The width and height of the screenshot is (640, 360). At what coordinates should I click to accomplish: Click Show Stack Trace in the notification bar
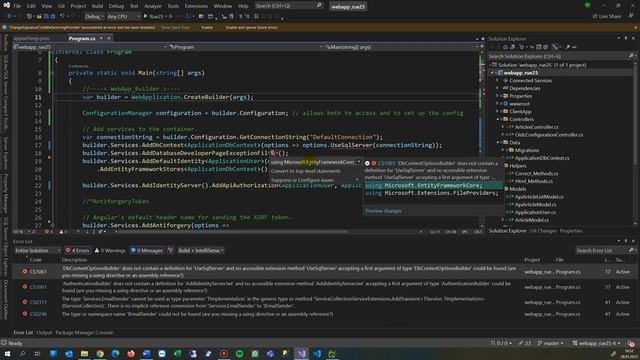(x=176, y=27)
